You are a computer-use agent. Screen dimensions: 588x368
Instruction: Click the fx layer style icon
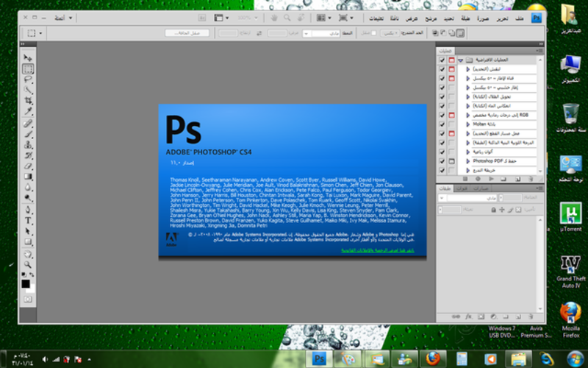click(x=468, y=316)
